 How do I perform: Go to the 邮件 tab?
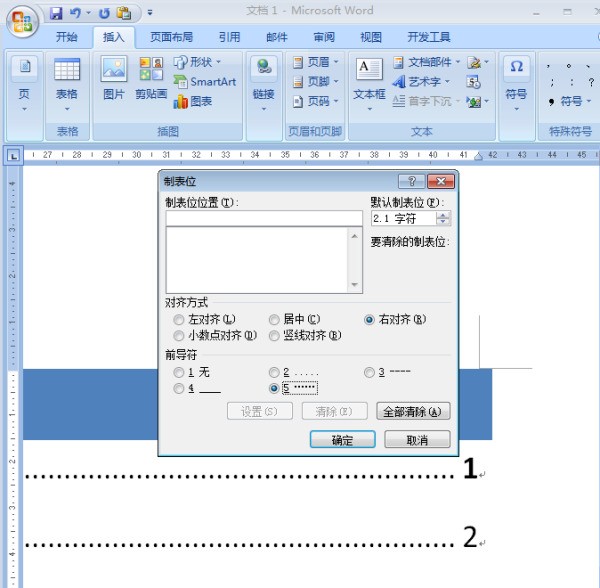(277, 37)
